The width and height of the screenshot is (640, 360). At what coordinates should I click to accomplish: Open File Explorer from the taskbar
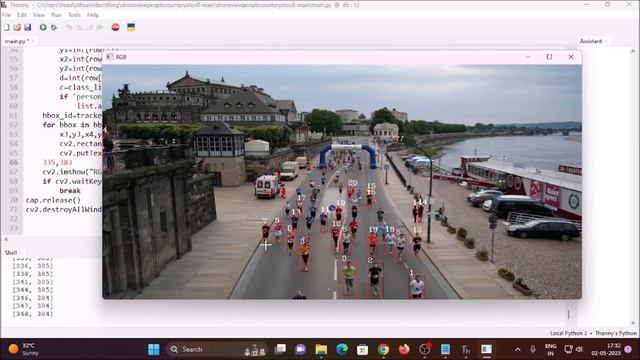pos(321,349)
